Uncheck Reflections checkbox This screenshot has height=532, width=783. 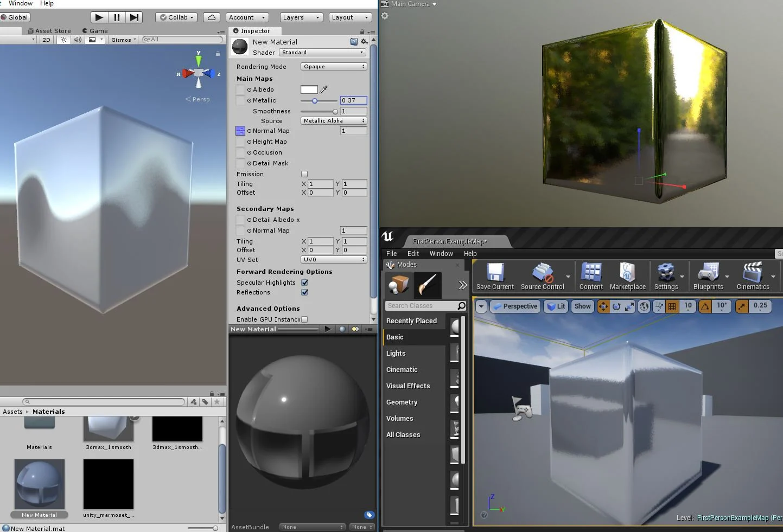[x=304, y=292]
